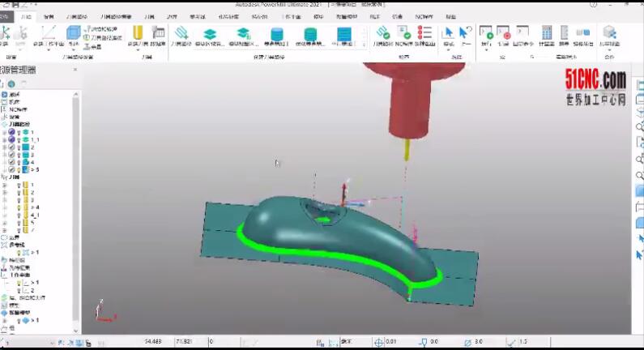Click the Select arrow cursor tool
Image resolution: width=644 pixels, height=350 pixels.
[449, 33]
